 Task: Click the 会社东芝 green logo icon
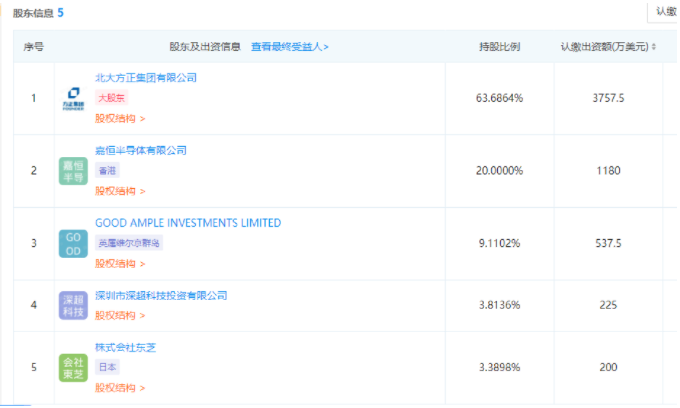coord(73,368)
